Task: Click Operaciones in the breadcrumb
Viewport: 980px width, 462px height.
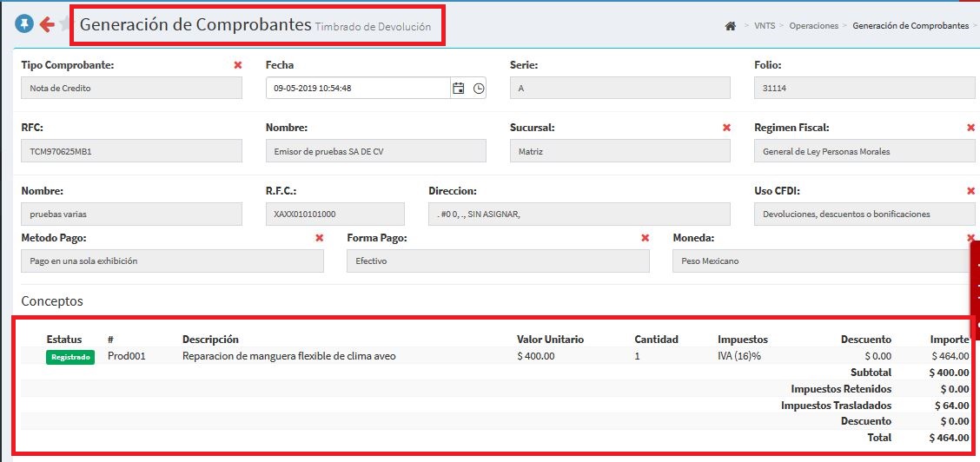Action: [x=813, y=26]
